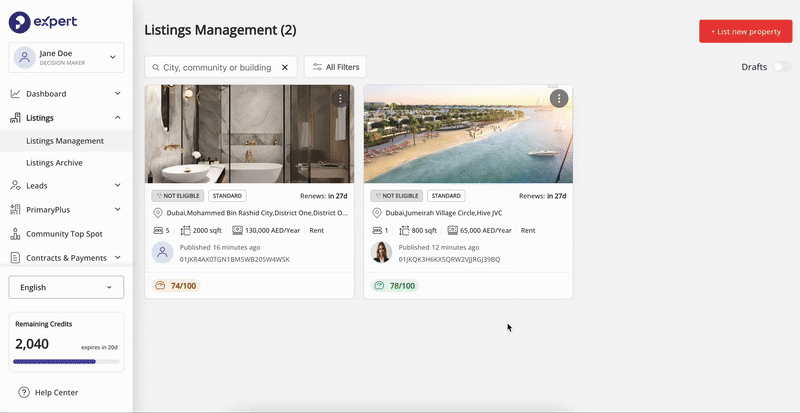Screen dimensions: 800x413
Task: Click NOT ELIGIBLE badge on District One listing
Action: pyautogui.click(x=178, y=196)
